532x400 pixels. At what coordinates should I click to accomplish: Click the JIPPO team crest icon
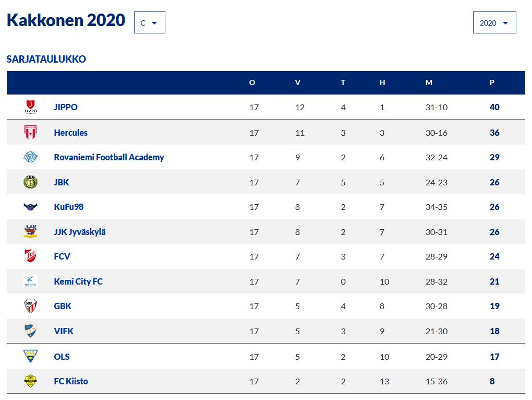[x=31, y=107]
